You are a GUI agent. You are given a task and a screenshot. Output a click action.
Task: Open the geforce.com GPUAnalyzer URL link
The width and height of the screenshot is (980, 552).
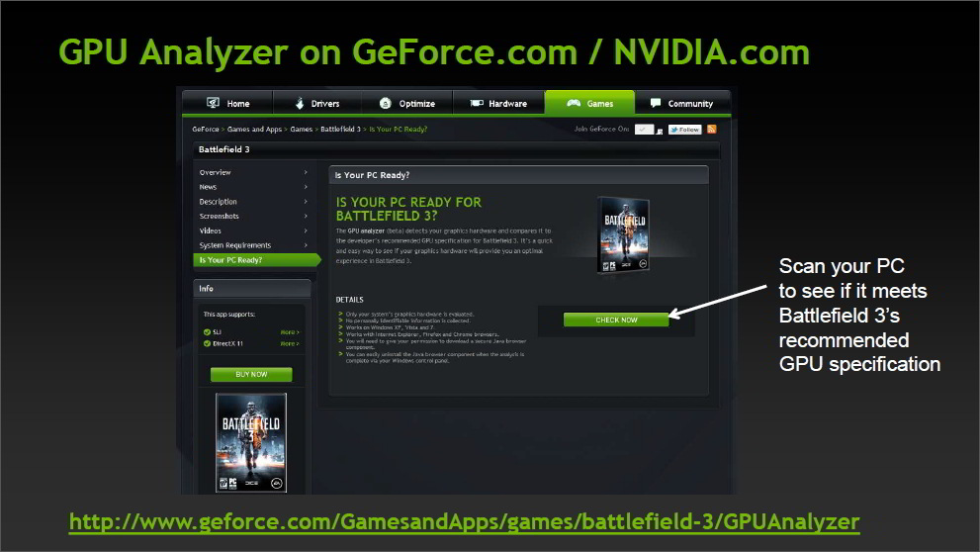465,521
